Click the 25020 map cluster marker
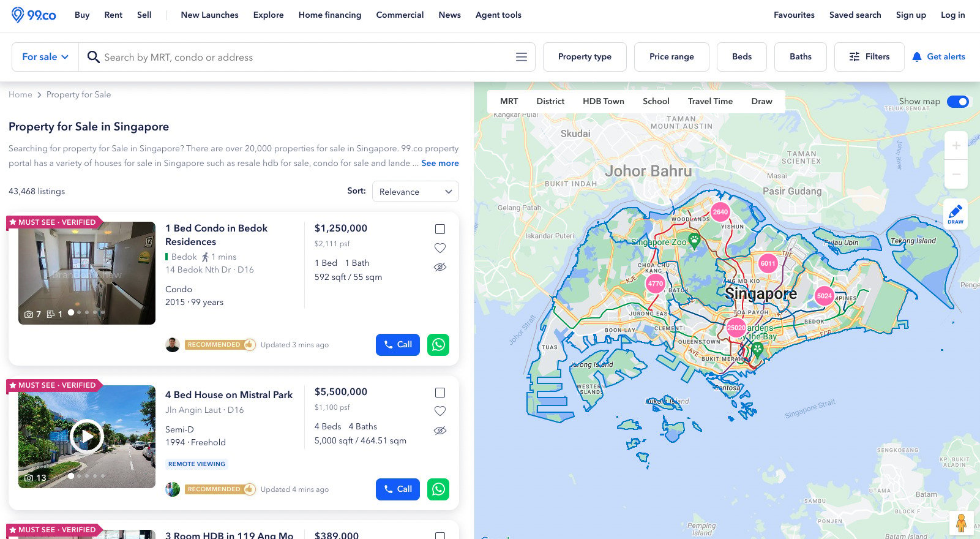The image size is (980, 539). tap(736, 328)
